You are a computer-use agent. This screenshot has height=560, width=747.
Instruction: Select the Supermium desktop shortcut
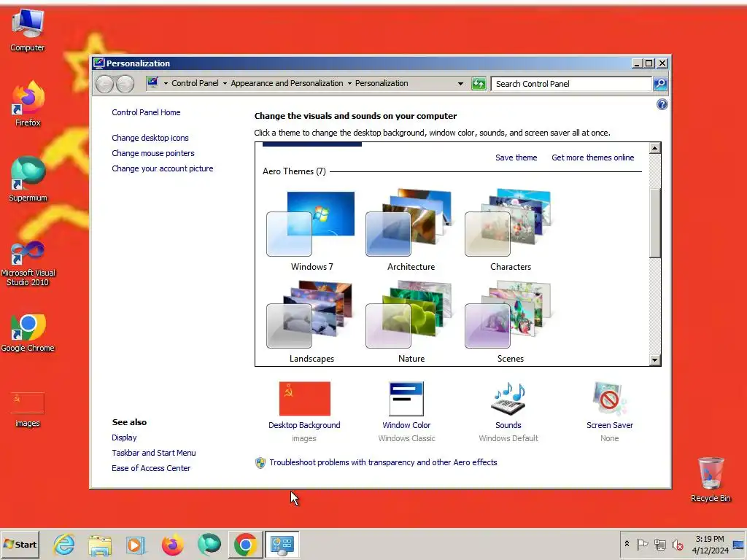[28, 179]
